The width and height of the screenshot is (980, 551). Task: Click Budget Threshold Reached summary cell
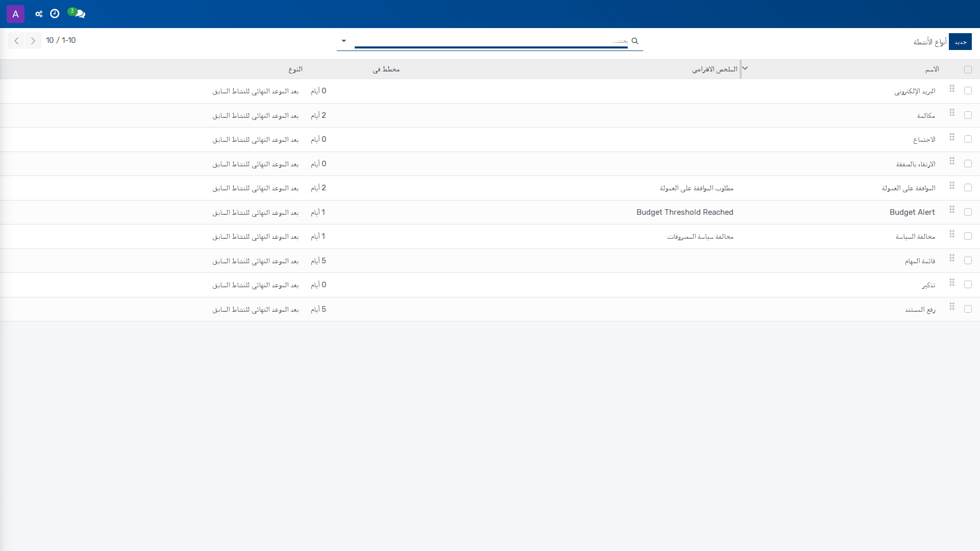click(684, 212)
